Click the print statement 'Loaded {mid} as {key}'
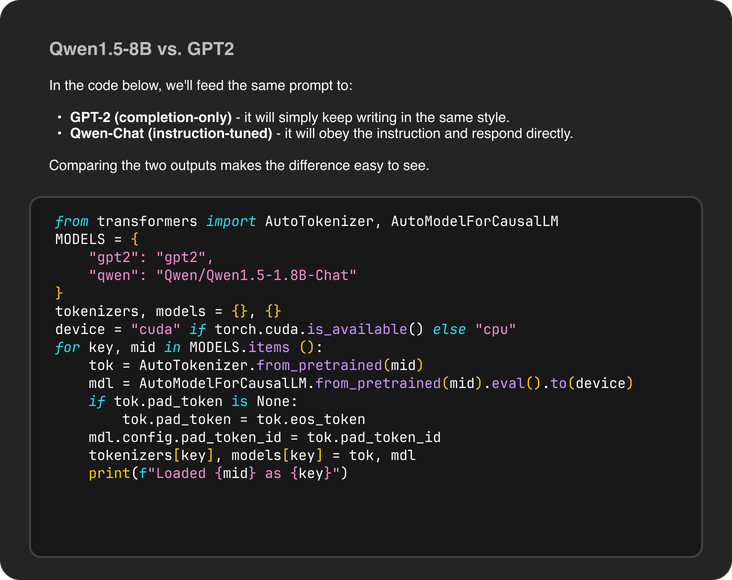 (x=217, y=473)
